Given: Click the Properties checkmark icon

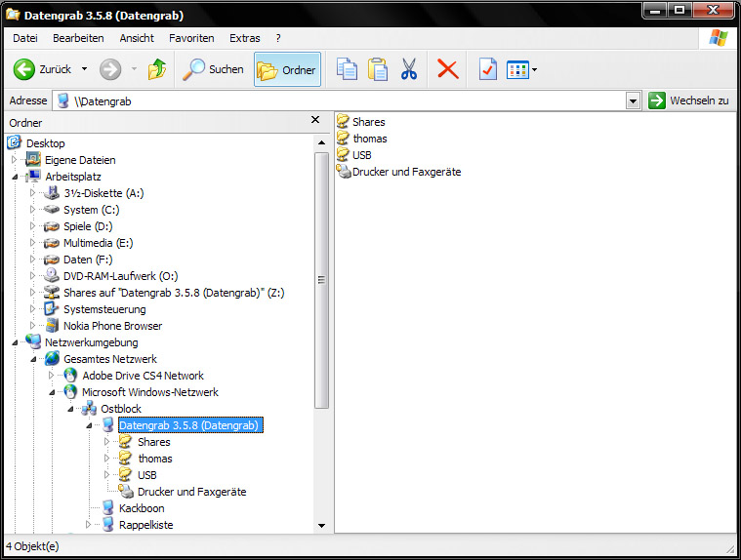Looking at the screenshot, I should [x=487, y=69].
